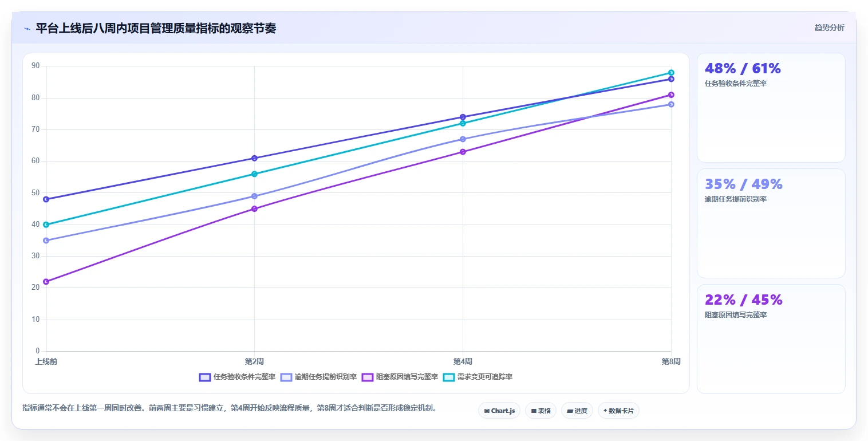Click 逾期任务提前识别率 label in second card

[736, 199]
